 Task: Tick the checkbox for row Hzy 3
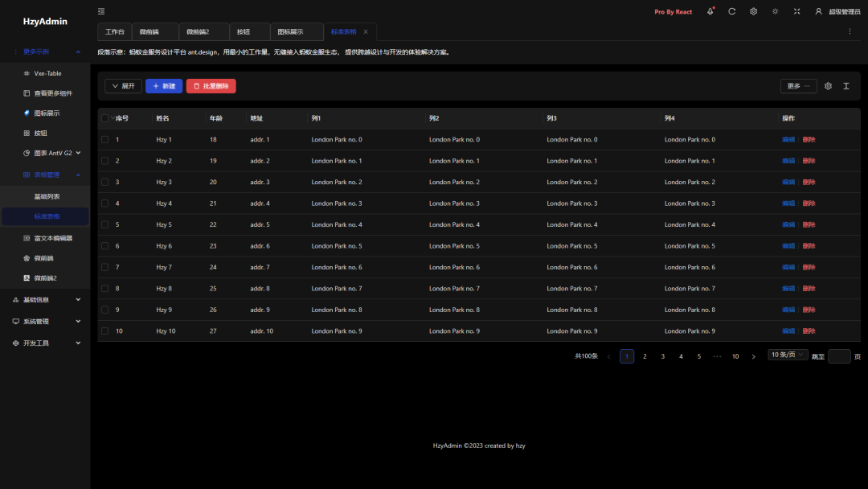pyautogui.click(x=105, y=182)
